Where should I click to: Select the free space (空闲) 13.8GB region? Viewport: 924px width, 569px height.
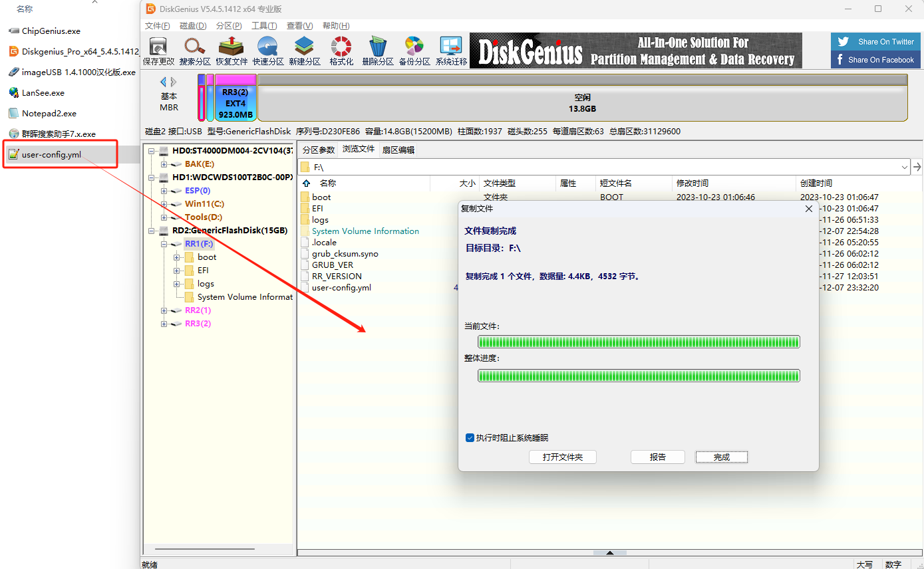tap(582, 103)
